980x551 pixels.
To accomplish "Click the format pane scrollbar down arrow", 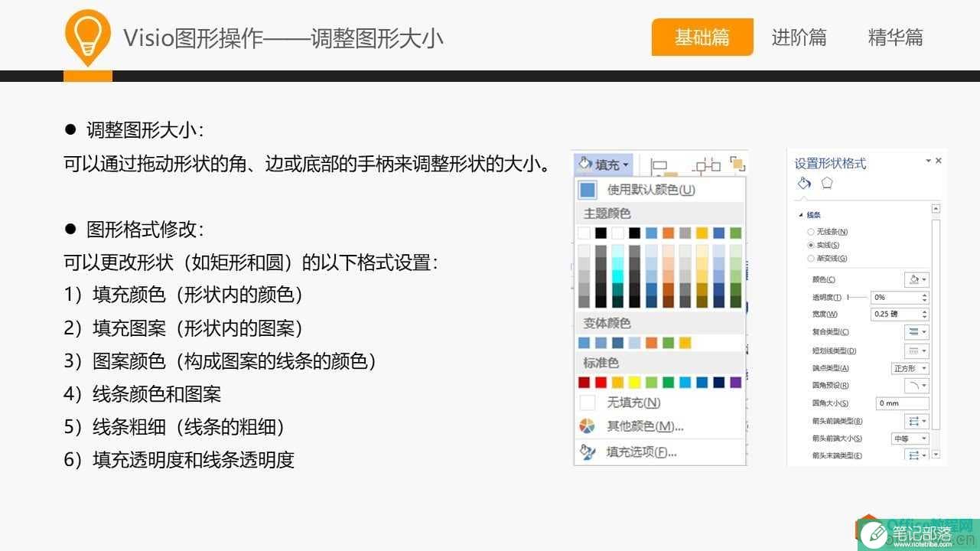I will tap(936, 455).
